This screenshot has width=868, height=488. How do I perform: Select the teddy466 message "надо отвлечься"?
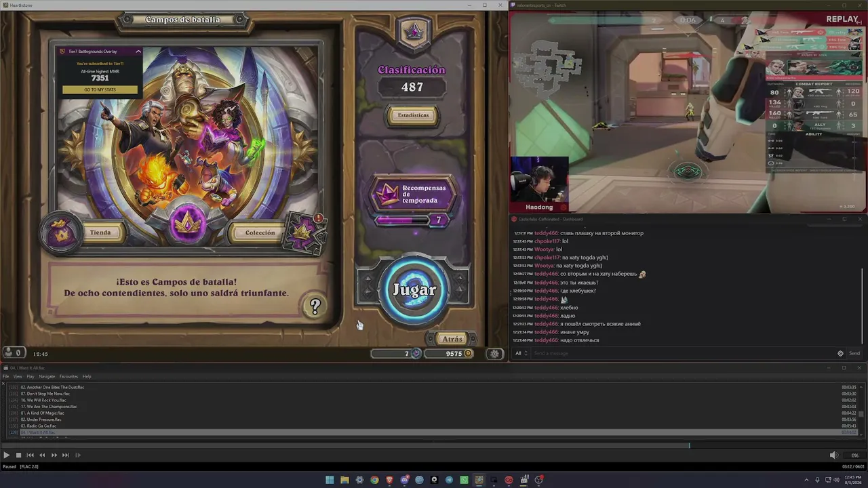click(579, 340)
